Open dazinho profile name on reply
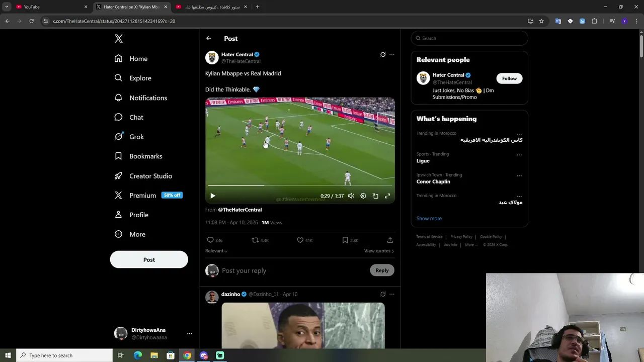The image size is (644, 362). coord(230,294)
